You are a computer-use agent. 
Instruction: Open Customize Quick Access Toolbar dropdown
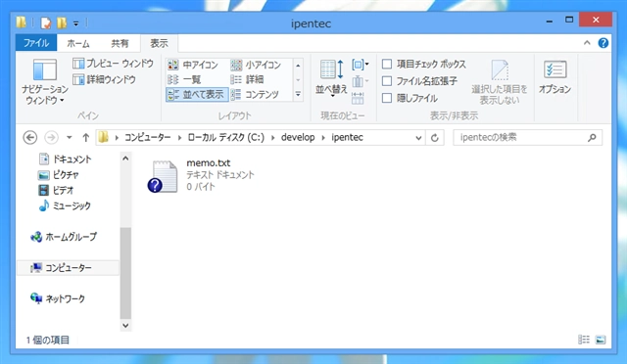tap(76, 23)
